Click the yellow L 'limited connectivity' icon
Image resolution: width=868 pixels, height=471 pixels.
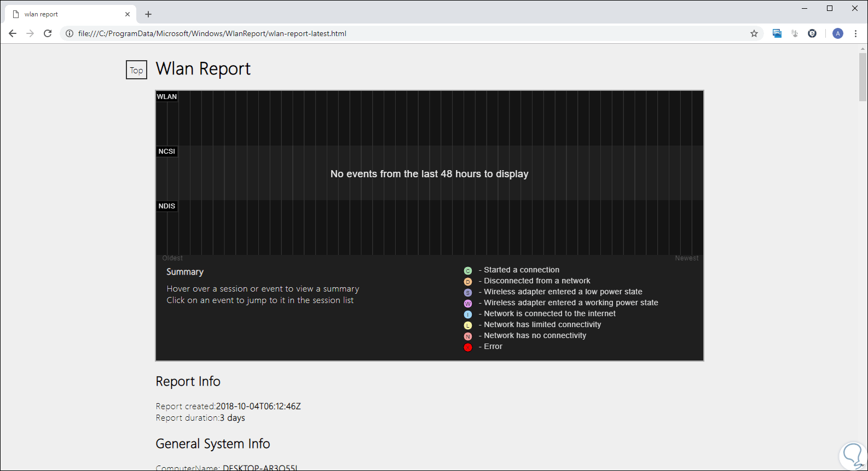pyautogui.click(x=468, y=325)
